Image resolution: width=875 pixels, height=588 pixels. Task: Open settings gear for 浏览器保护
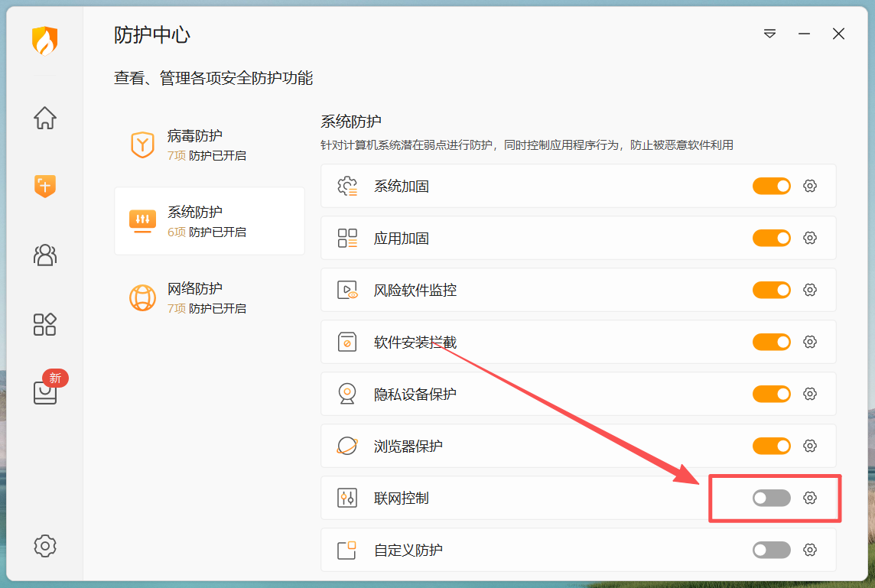pyautogui.click(x=810, y=446)
